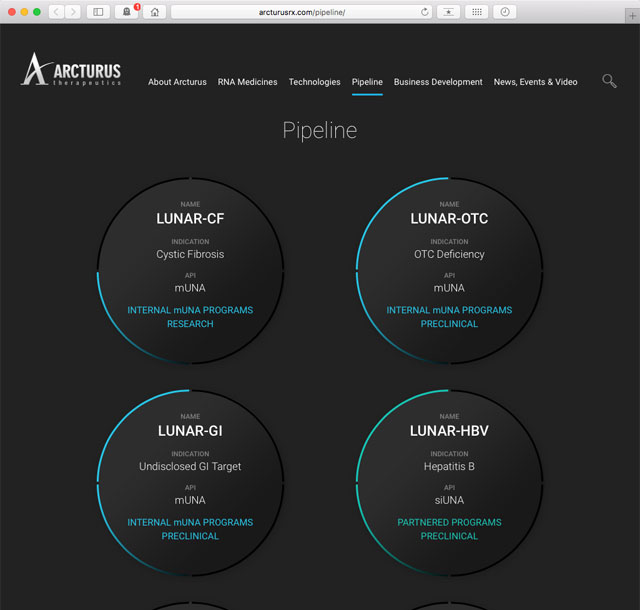Open the RNA Medicines menu item
The width and height of the screenshot is (640, 610).
[x=247, y=82]
